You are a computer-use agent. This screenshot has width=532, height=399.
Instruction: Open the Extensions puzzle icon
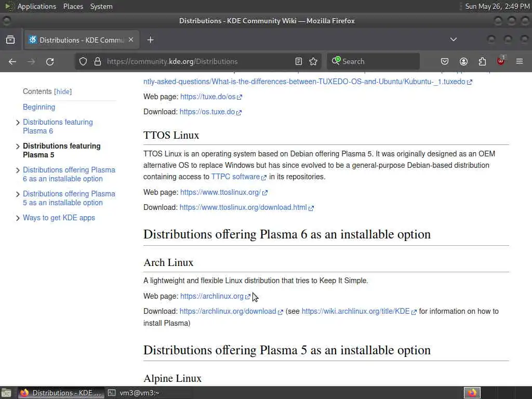coord(482,61)
